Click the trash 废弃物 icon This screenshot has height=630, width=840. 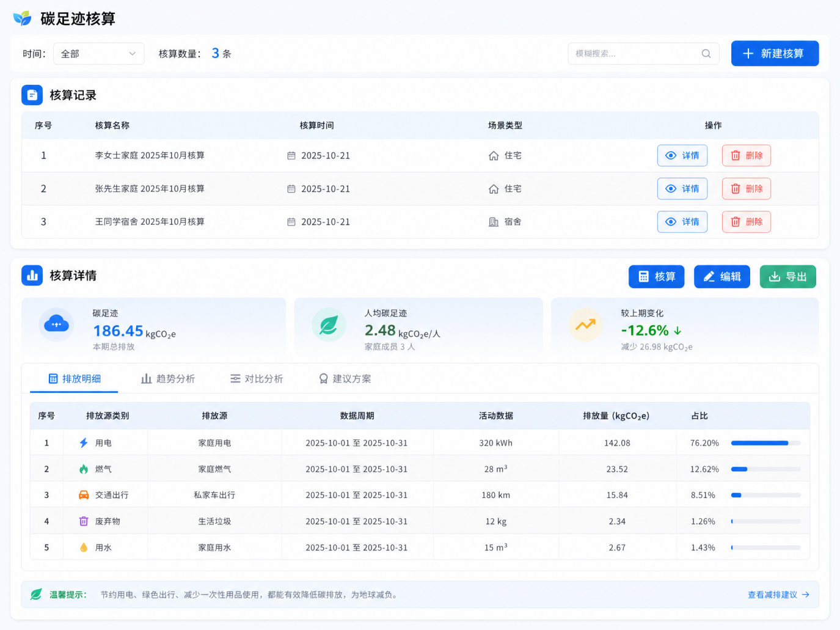coord(84,521)
